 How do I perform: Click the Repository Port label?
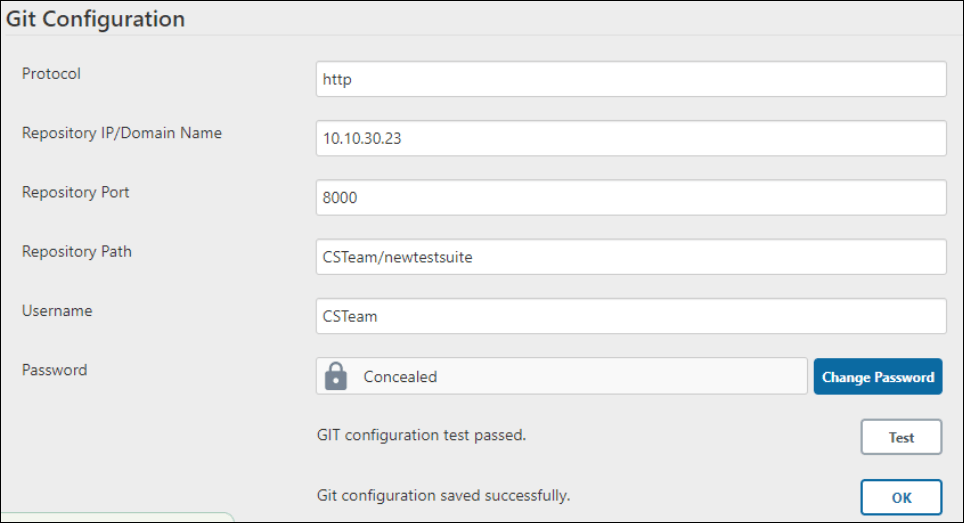click(x=76, y=192)
